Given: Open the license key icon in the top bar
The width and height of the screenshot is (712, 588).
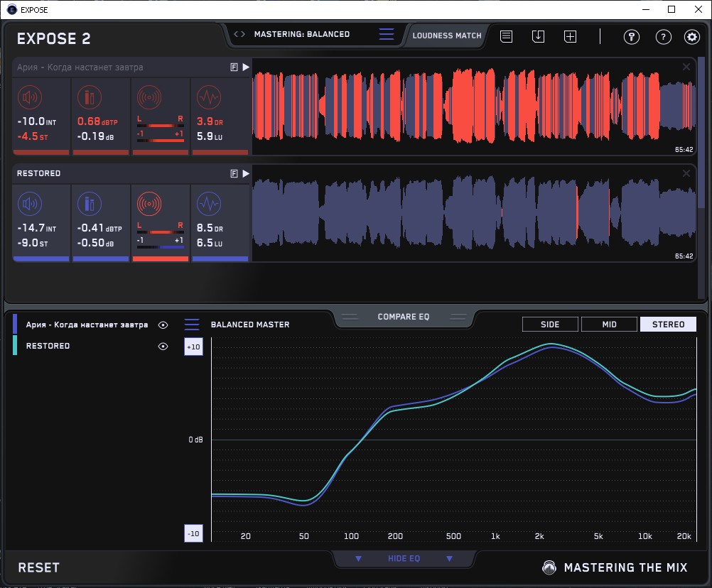Looking at the screenshot, I should (632, 37).
